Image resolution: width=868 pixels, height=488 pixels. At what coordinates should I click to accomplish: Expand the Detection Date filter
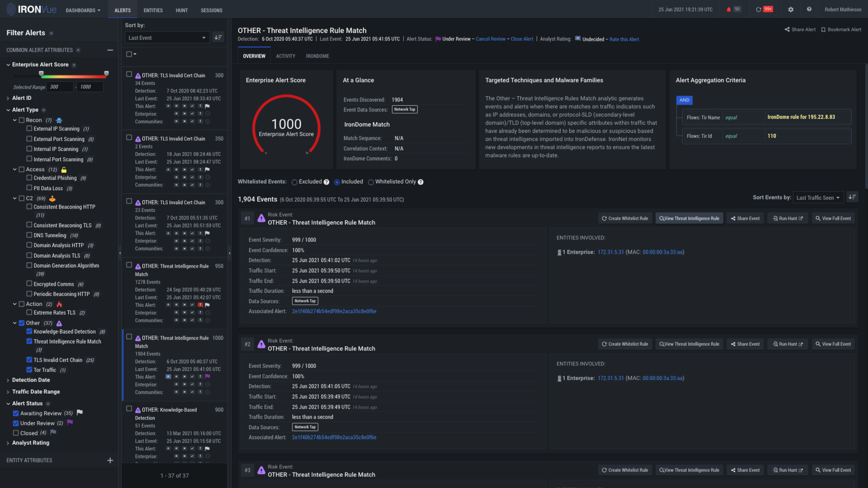(x=31, y=380)
